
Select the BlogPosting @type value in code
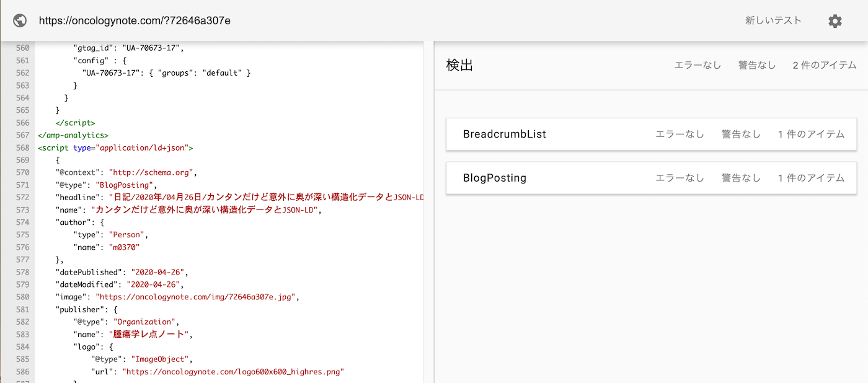pos(125,185)
